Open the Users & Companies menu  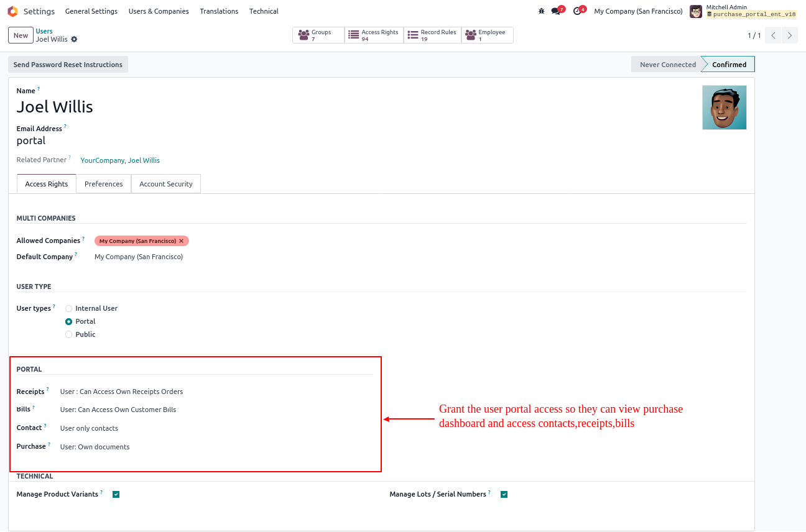[159, 11]
